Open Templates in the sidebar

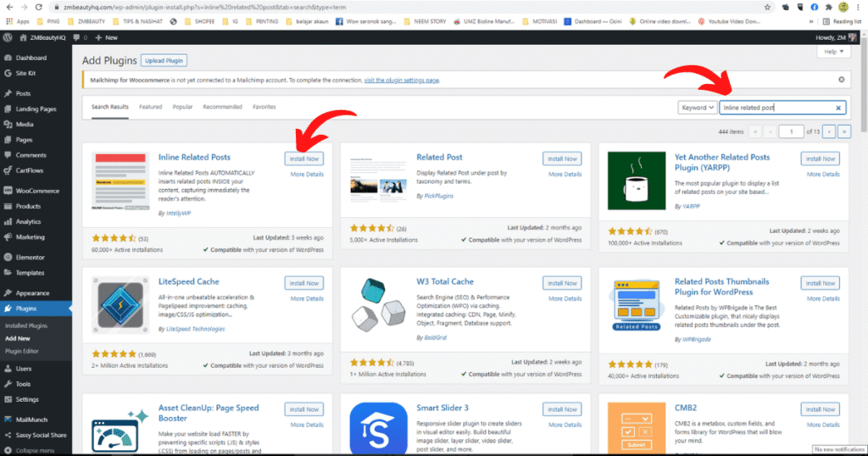(x=30, y=273)
